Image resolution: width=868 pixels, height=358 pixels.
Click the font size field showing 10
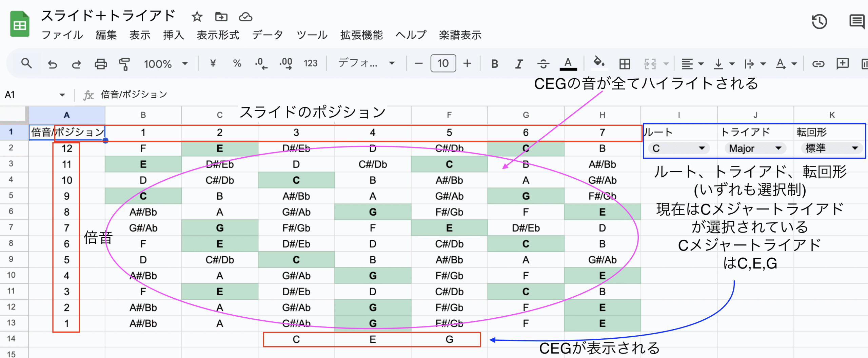coord(443,63)
